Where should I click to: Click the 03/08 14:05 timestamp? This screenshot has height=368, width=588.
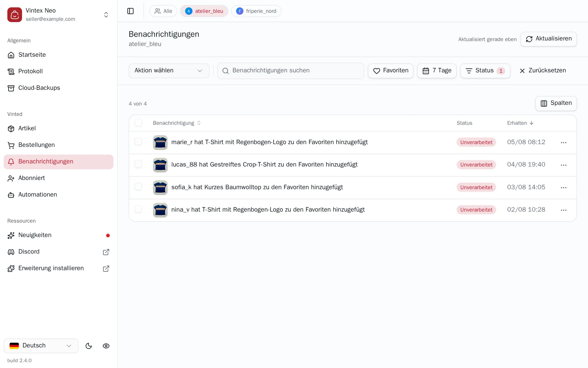pos(526,187)
